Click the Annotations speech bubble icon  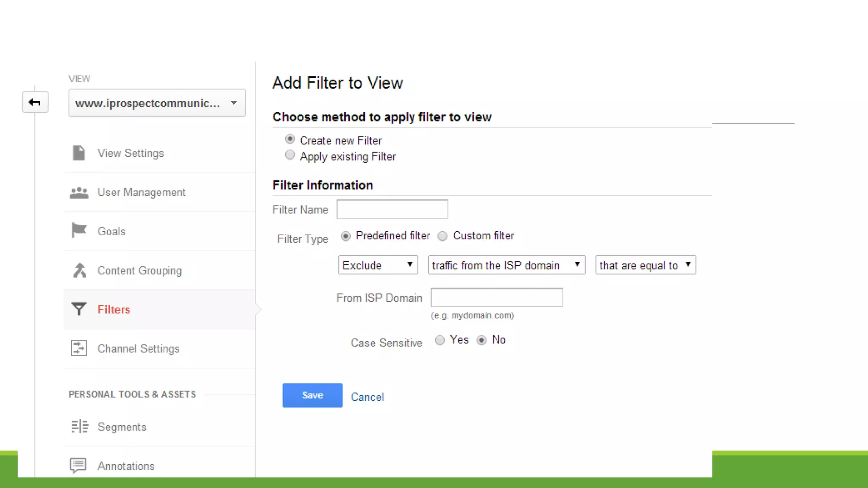(78, 466)
